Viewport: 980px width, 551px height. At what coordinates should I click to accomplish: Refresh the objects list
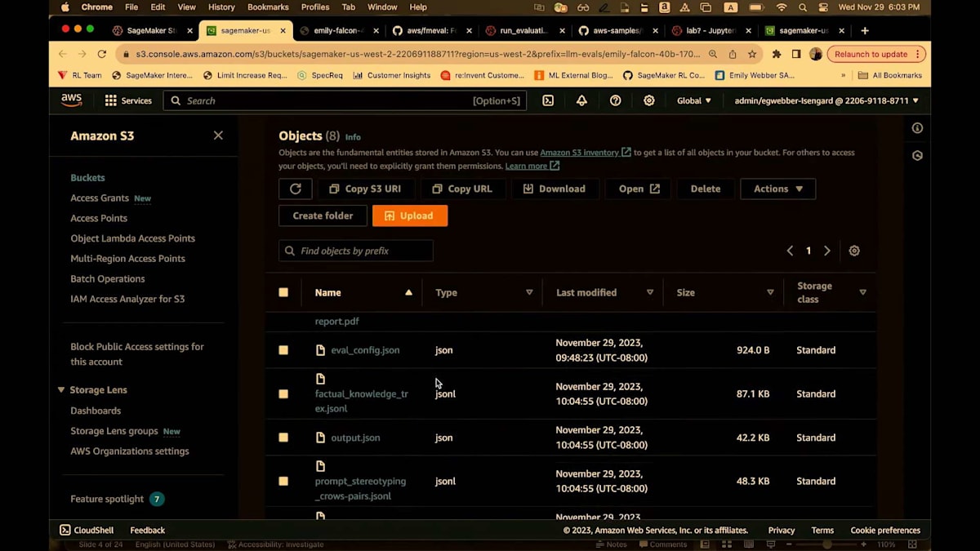click(x=296, y=189)
